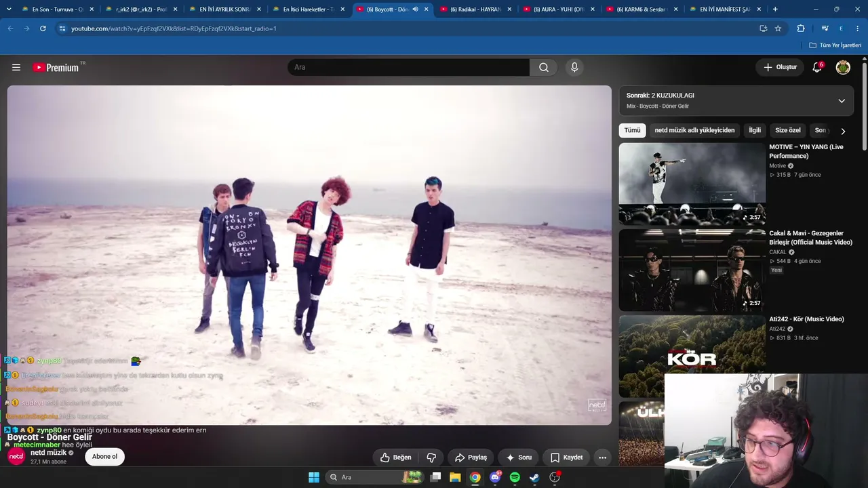Subscribe with the Abone ol button
Screen dimensions: 868x488
tap(104, 457)
